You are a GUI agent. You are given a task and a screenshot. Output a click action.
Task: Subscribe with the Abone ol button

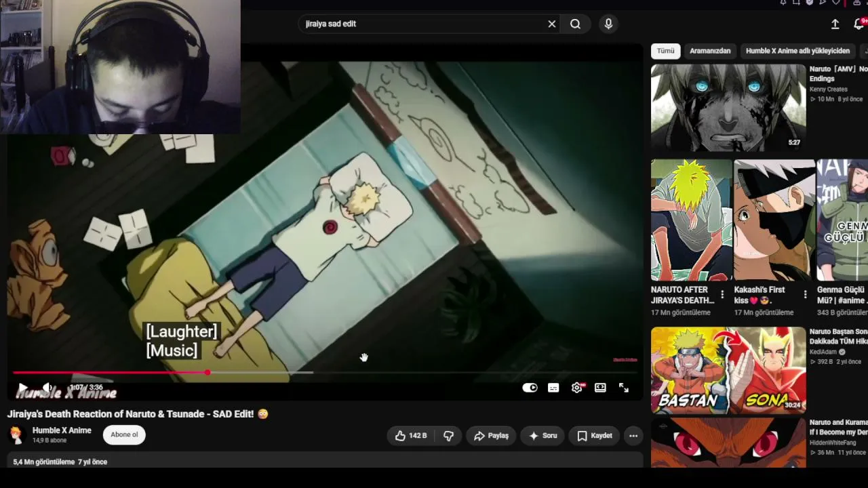(124, 434)
